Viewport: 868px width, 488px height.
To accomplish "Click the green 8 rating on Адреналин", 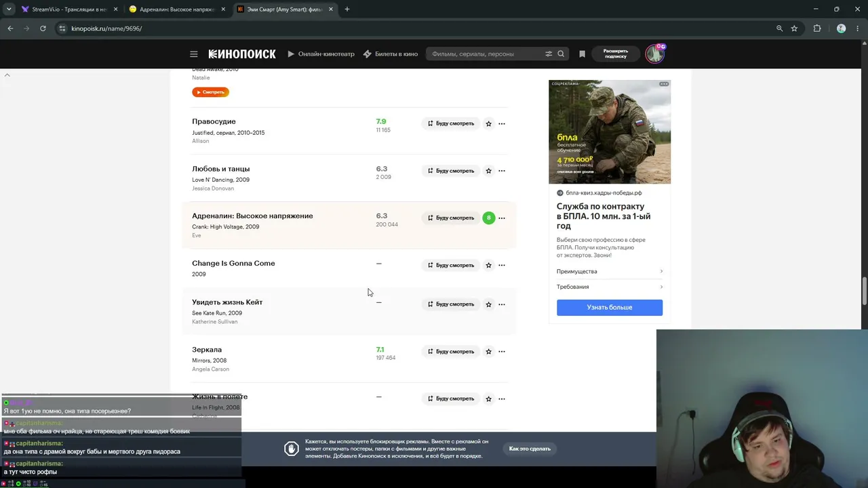I will (488, 218).
